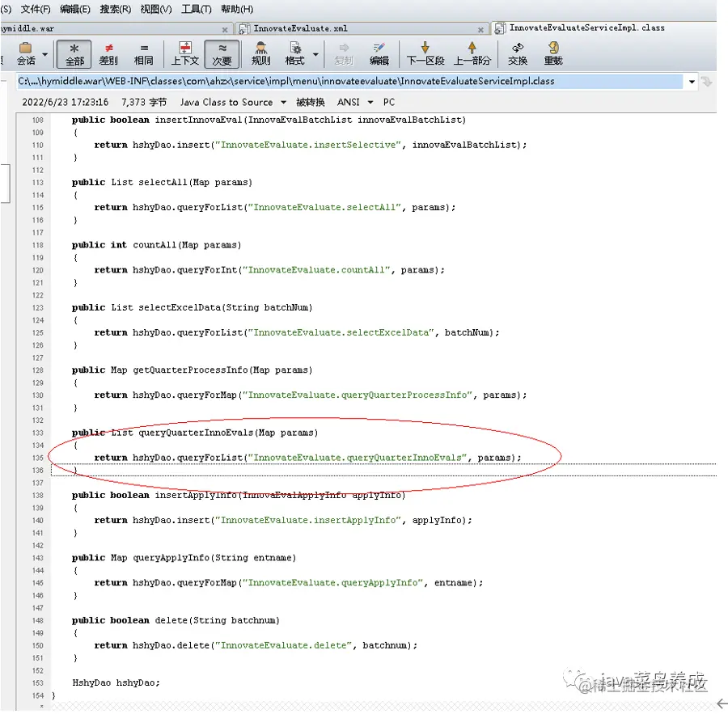The height and width of the screenshot is (714, 728).
Task: Jump to 下一区段 next section
Action: [x=425, y=54]
